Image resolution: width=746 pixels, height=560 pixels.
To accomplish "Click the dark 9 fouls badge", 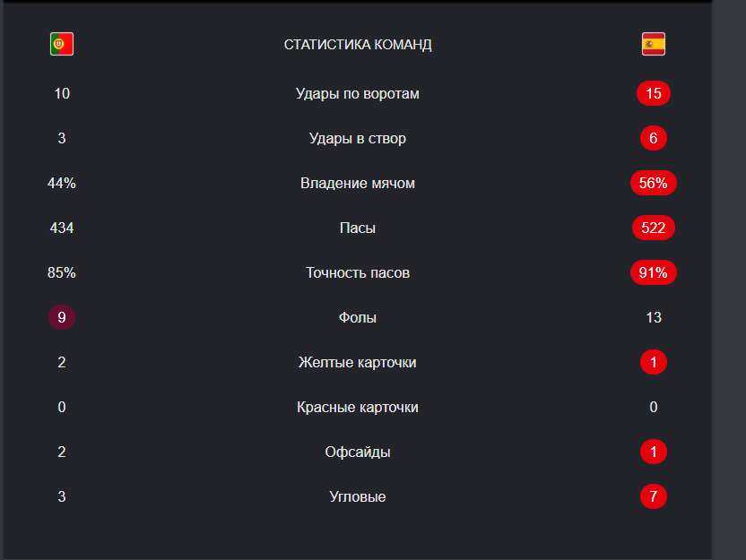I will point(62,317).
